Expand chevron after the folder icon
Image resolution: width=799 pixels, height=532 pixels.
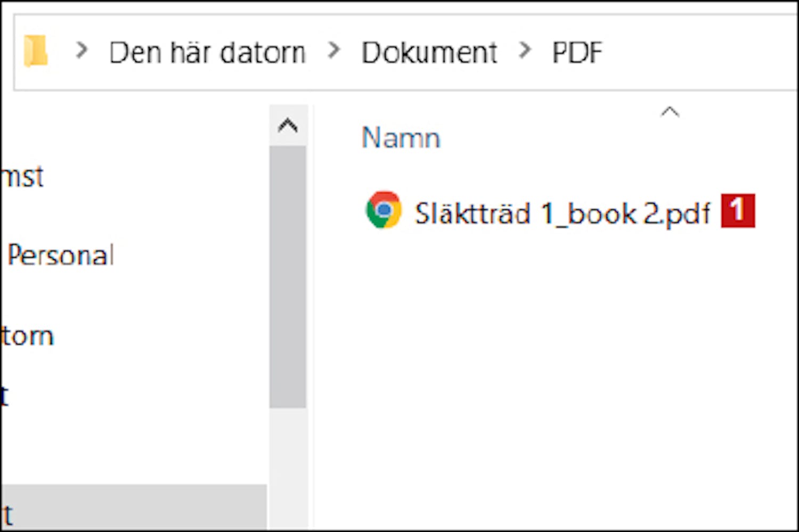pyautogui.click(x=81, y=51)
